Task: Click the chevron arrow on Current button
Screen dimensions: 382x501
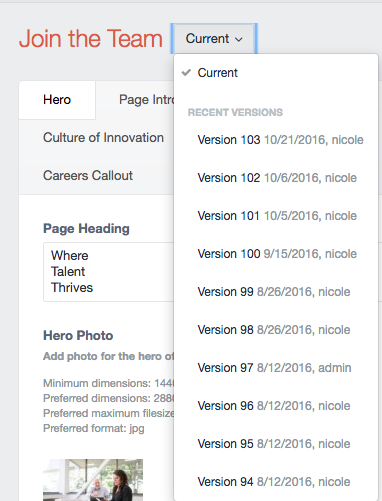Action: pyautogui.click(x=238, y=39)
